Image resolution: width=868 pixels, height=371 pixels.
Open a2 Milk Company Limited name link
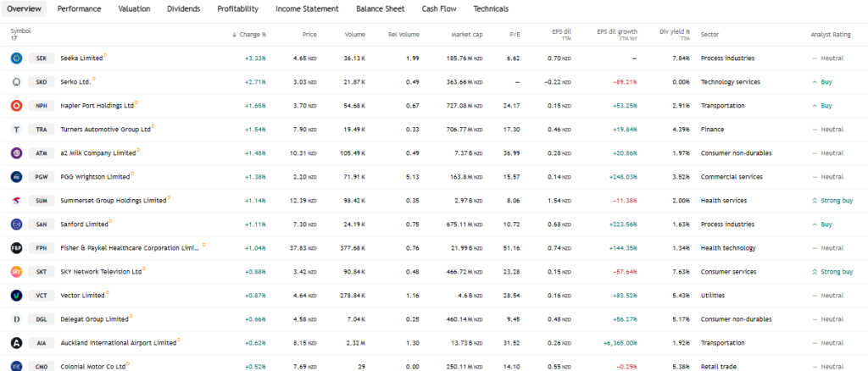[x=98, y=153]
